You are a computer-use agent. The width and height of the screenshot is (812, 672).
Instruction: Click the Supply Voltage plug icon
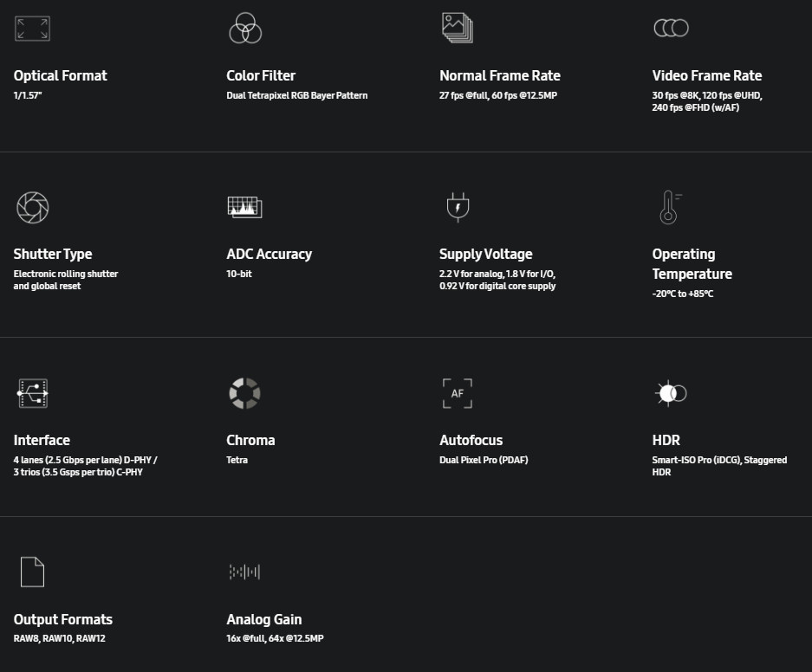[456, 208]
